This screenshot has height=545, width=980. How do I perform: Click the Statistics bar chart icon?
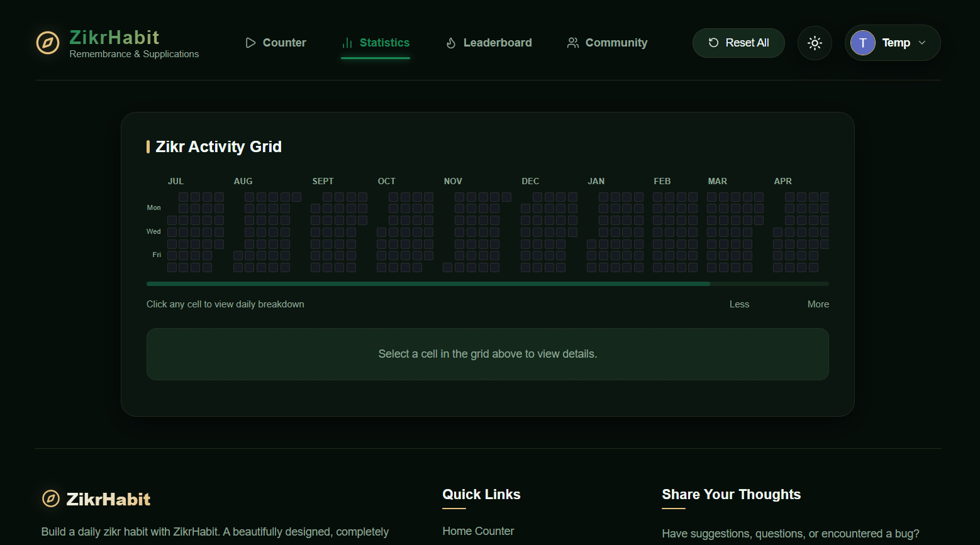[347, 43]
